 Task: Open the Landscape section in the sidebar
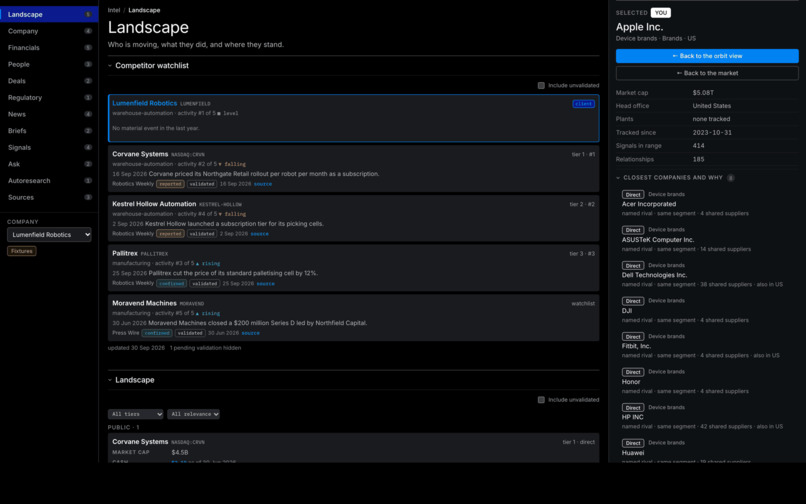tap(49, 14)
